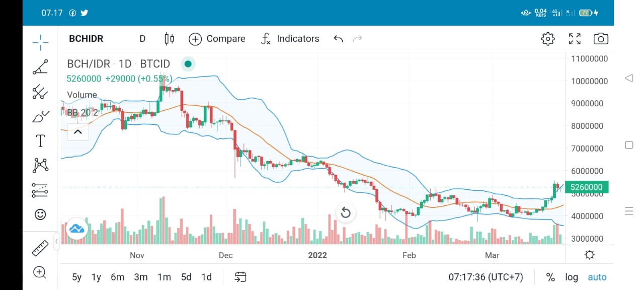Click the 7000000 price axis label

(x=587, y=149)
